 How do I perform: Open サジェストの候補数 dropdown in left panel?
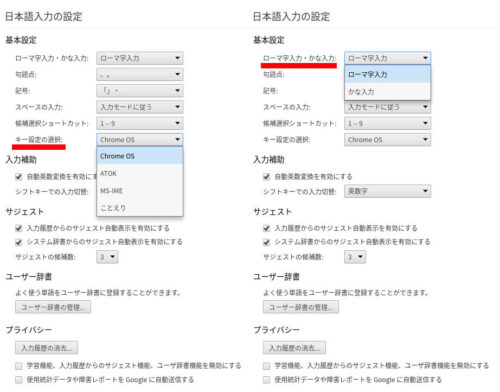107,257
